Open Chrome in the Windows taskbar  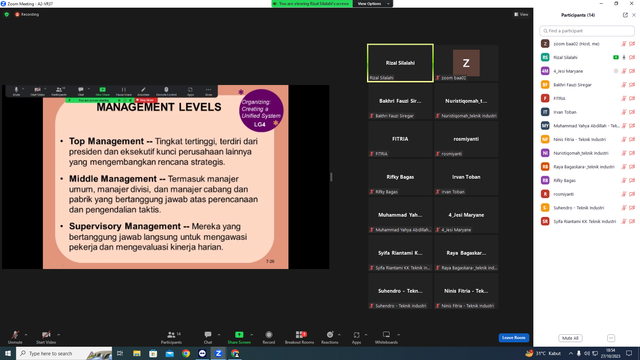[x=186, y=353]
